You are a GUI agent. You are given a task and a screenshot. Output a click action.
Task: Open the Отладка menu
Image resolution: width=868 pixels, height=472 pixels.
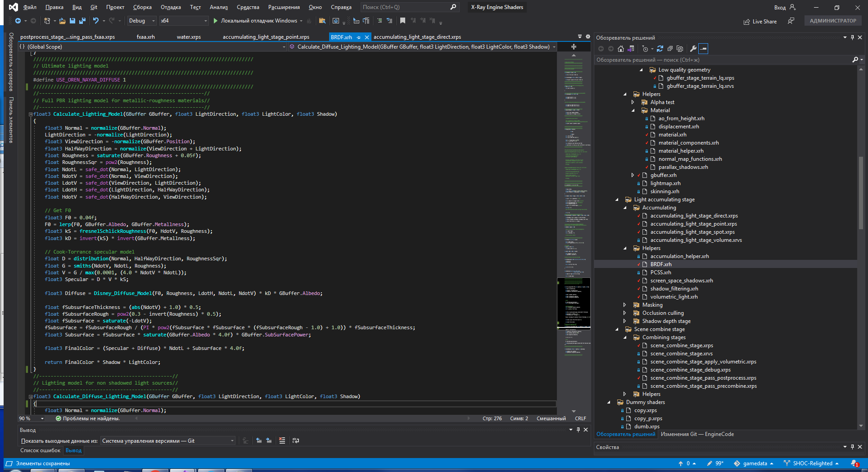point(171,7)
